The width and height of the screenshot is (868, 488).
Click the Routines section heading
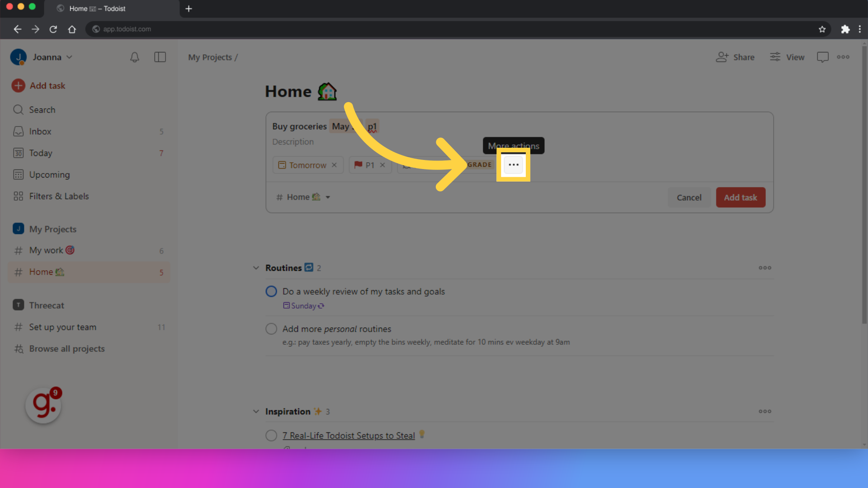283,268
